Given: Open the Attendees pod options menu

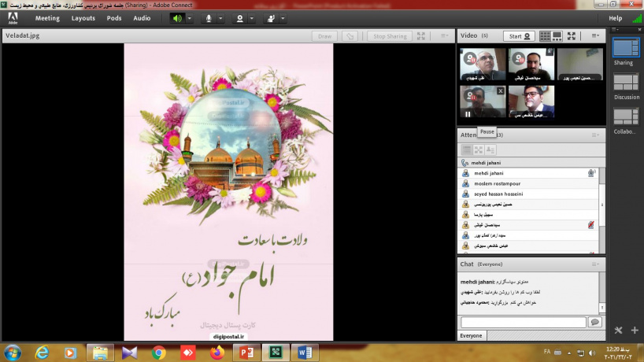Looking at the screenshot, I should click(x=595, y=135).
